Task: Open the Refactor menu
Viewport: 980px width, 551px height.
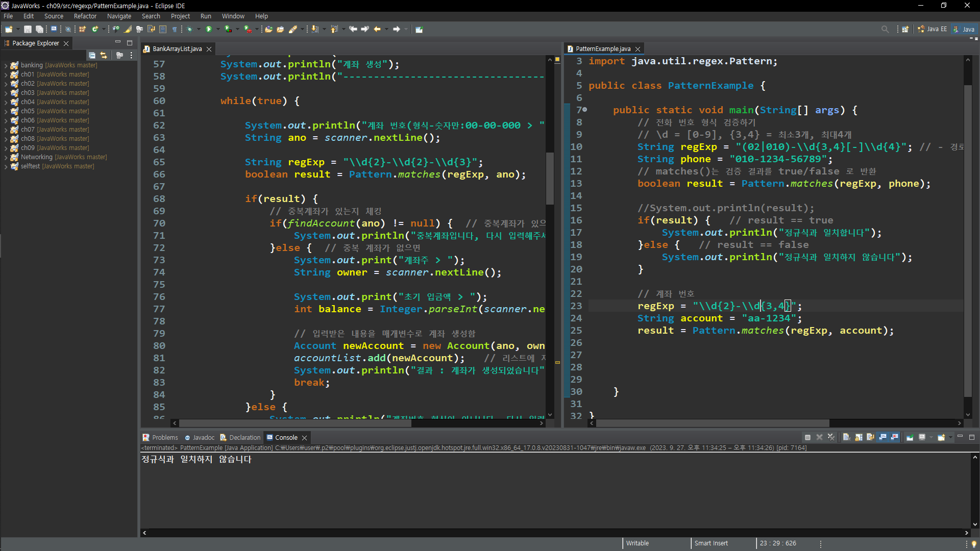Action: pos(85,16)
